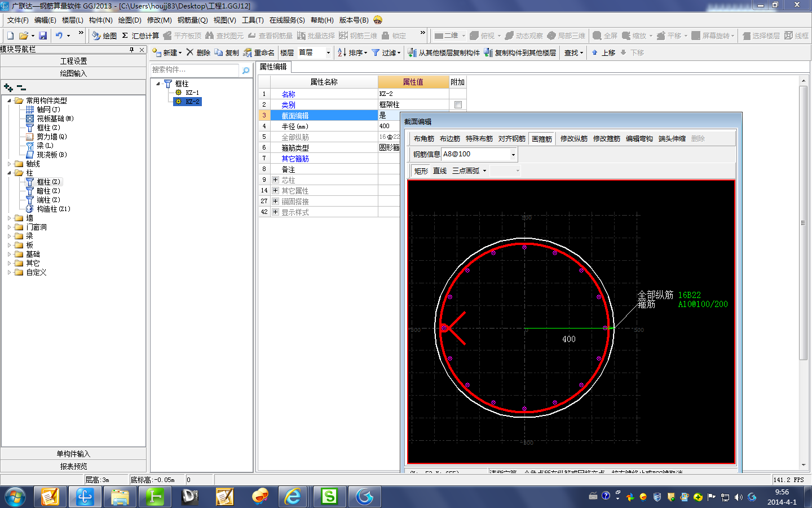Image resolution: width=812 pixels, height=508 pixels.
Task: Click the New file icon in the toolbar
Action: coord(10,36)
